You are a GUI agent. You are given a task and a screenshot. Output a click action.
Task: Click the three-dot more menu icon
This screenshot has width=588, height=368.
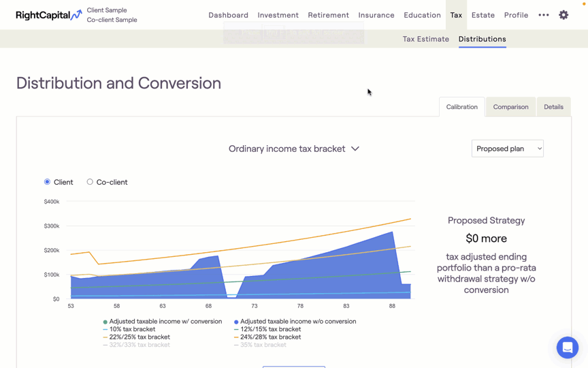pos(543,15)
